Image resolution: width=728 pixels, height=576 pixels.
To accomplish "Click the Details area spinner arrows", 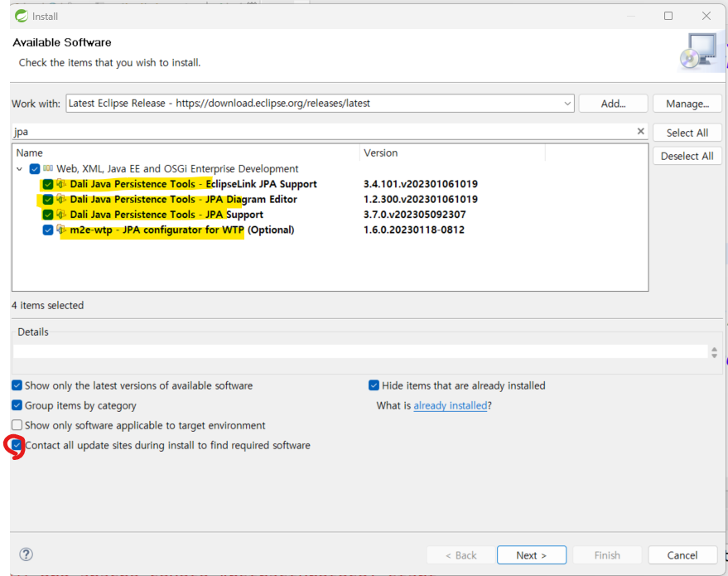I will (714, 352).
